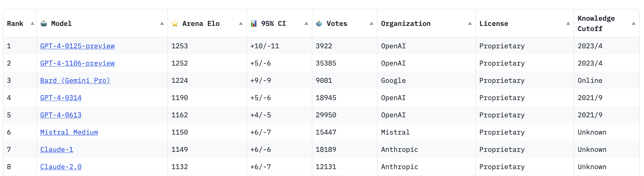Expand sorting via the Organization header arrow
The height and width of the screenshot is (176, 644).
[470, 24]
